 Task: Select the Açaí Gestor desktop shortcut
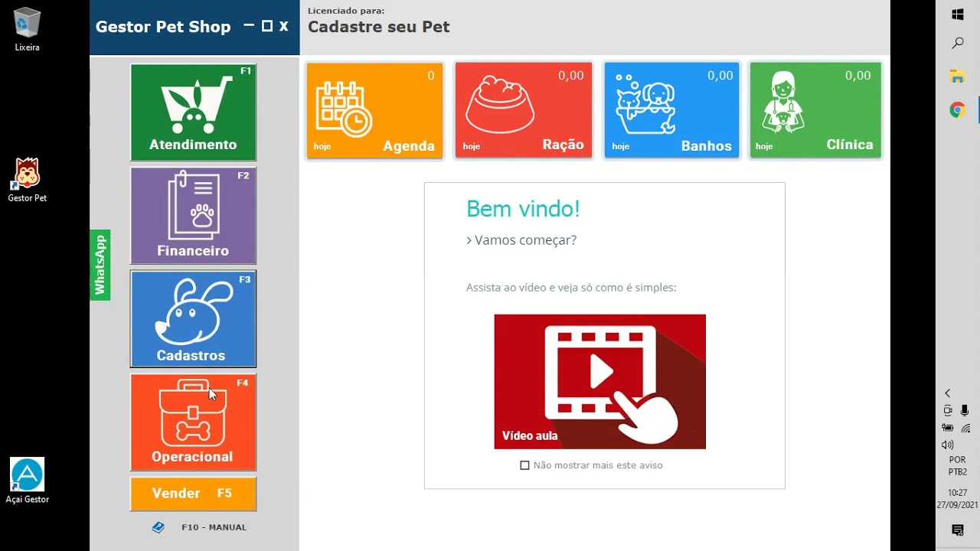pos(27,481)
